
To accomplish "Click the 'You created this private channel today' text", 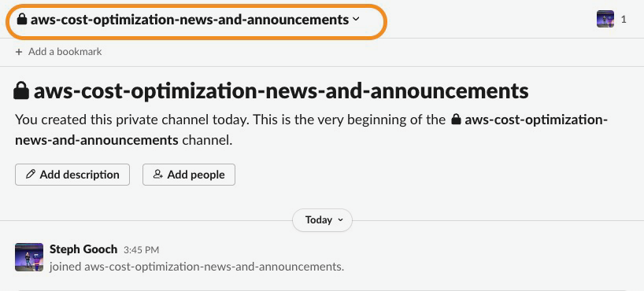I will (x=131, y=120).
